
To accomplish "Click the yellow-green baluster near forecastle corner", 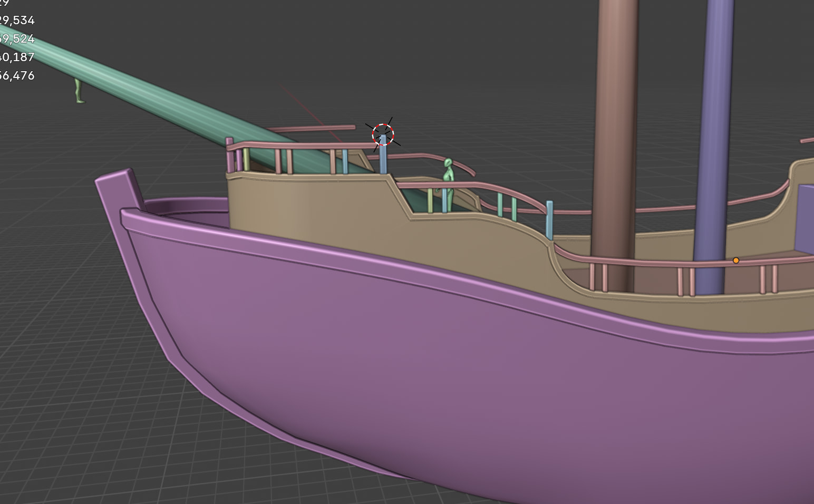I will (246, 159).
